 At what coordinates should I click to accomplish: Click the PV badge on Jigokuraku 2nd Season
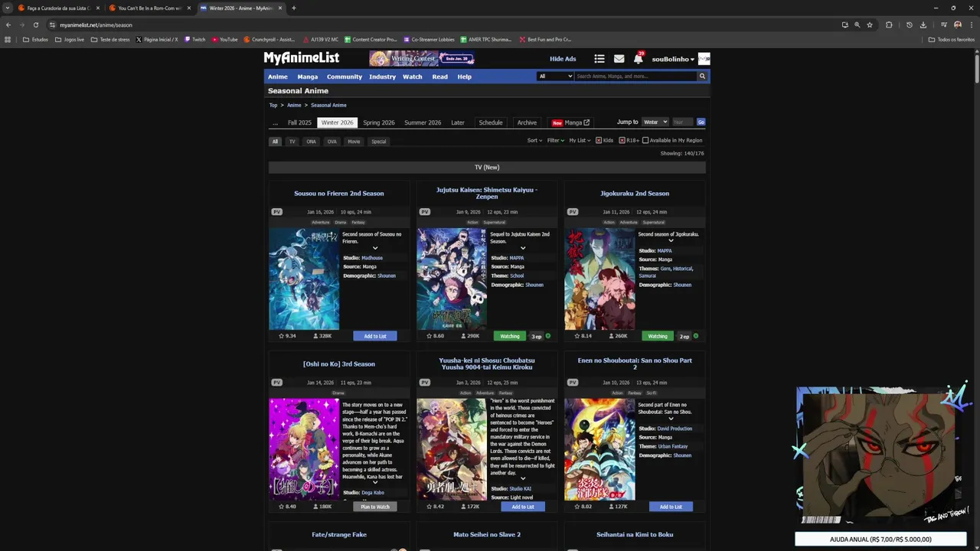point(573,212)
